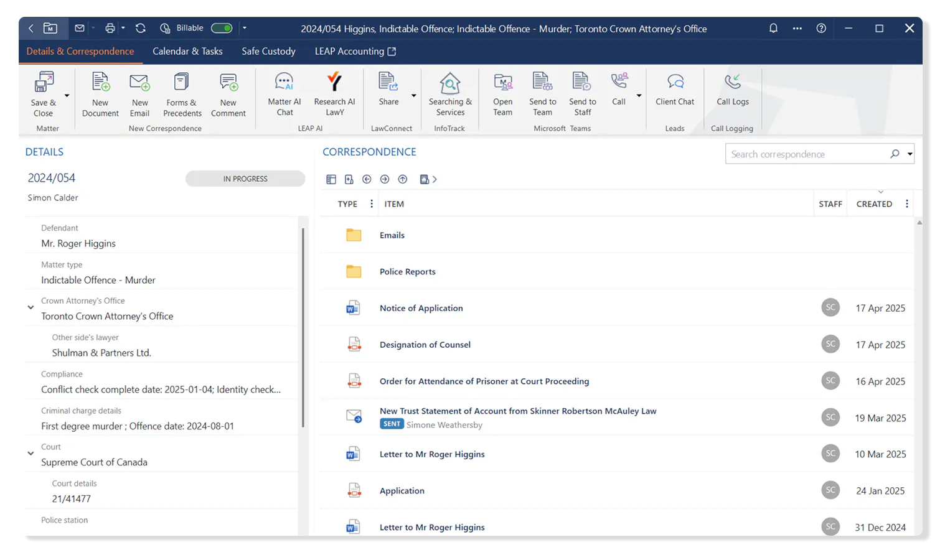Click the printer icon in the title bar
Image resolution: width=945 pixels, height=560 pixels.
click(110, 28)
